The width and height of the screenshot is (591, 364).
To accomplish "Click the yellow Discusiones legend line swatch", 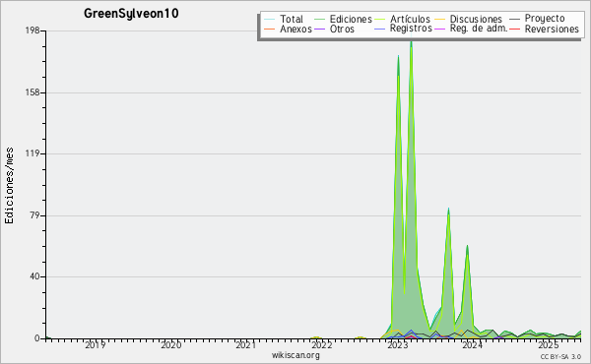I will coord(439,19).
